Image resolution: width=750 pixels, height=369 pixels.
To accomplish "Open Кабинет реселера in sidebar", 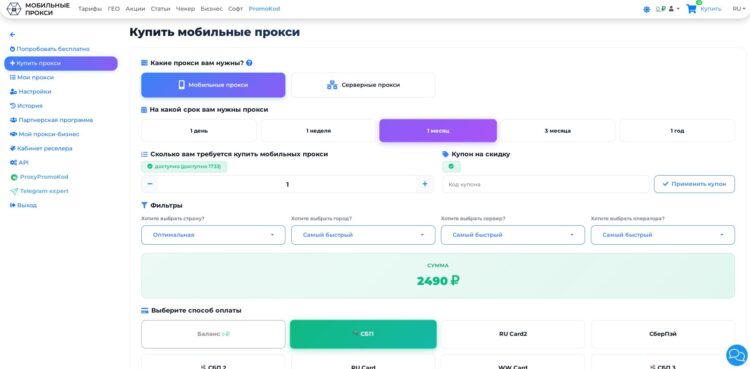I will coord(41,148).
